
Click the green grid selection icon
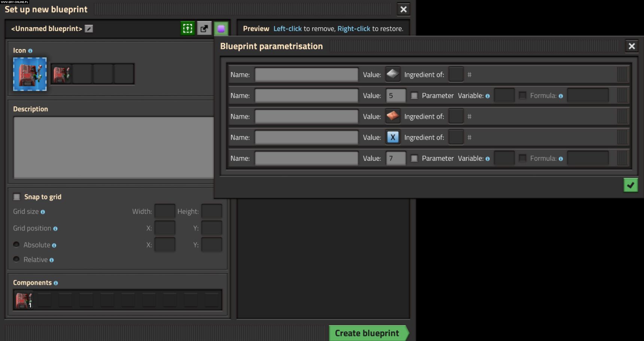pyautogui.click(x=188, y=28)
